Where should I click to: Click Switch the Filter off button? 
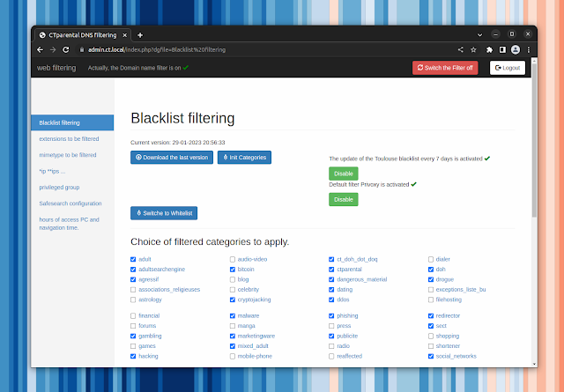pyautogui.click(x=445, y=68)
